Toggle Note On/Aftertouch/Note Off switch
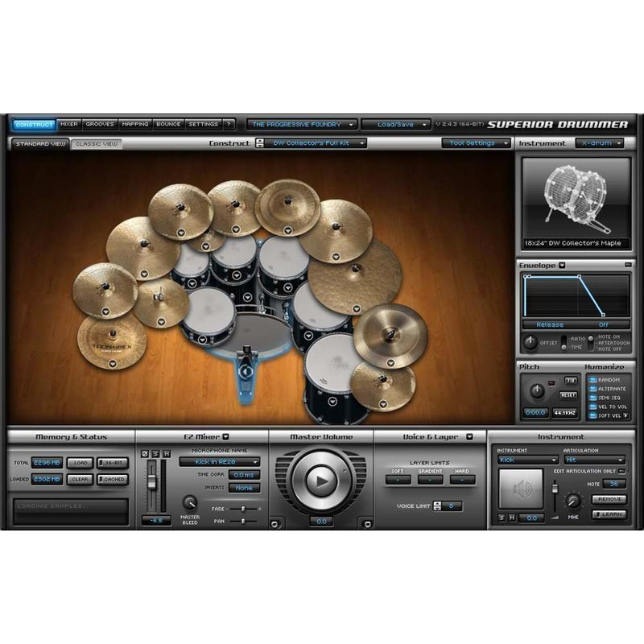 click(x=591, y=343)
